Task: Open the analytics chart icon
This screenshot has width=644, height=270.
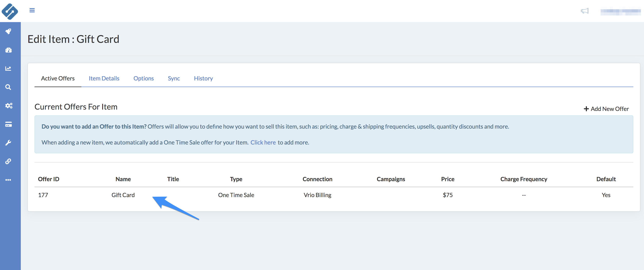Action: coord(8,68)
